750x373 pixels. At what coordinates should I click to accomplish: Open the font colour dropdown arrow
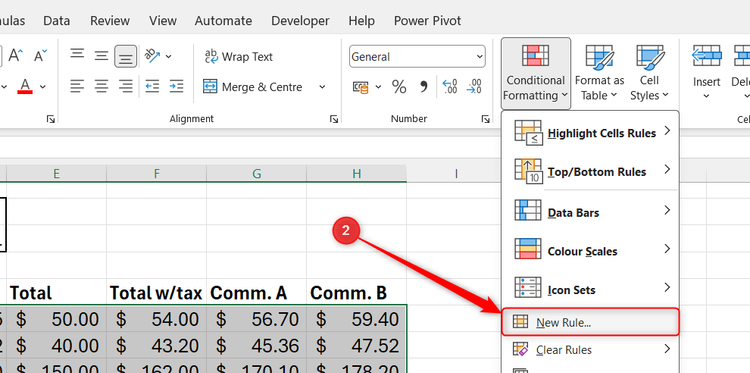[43, 87]
